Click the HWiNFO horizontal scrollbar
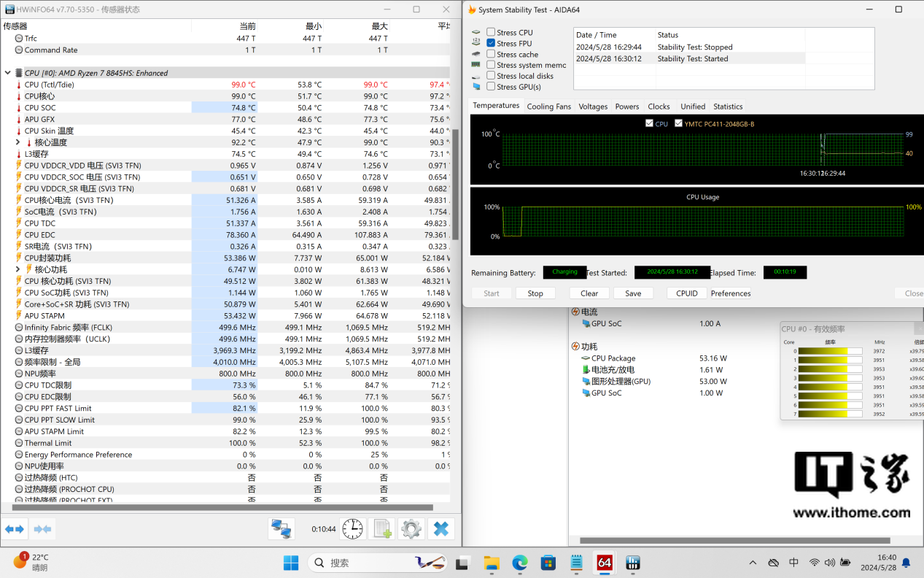924x578 pixels. pyautogui.click(x=222, y=507)
